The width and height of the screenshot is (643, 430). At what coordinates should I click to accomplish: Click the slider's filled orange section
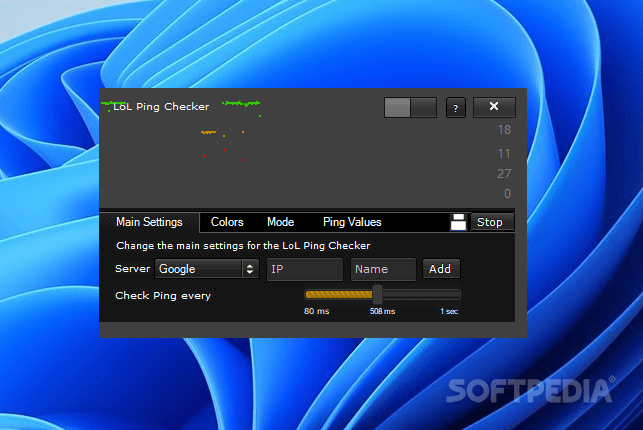339,294
